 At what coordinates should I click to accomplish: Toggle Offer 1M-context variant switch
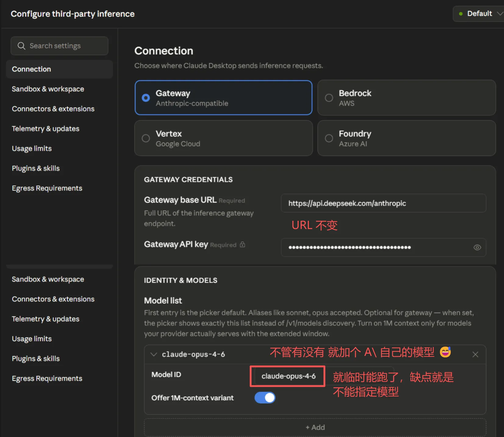click(265, 398)
